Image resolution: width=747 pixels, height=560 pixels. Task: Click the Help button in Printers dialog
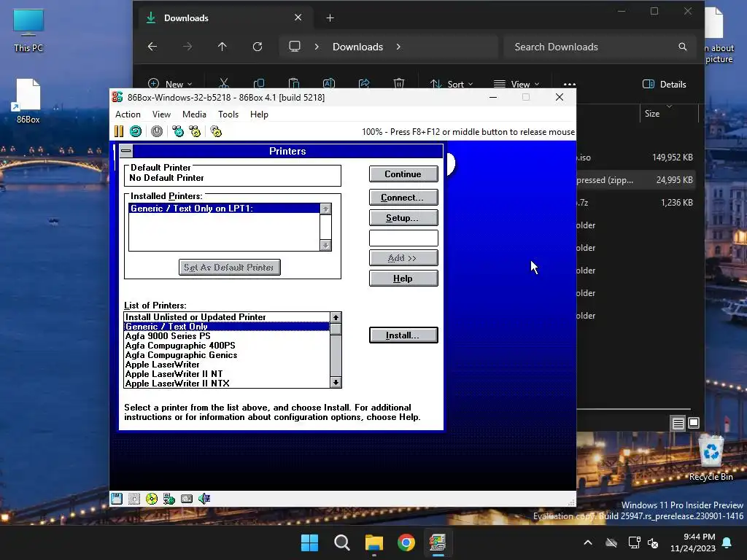pos(403,278)
